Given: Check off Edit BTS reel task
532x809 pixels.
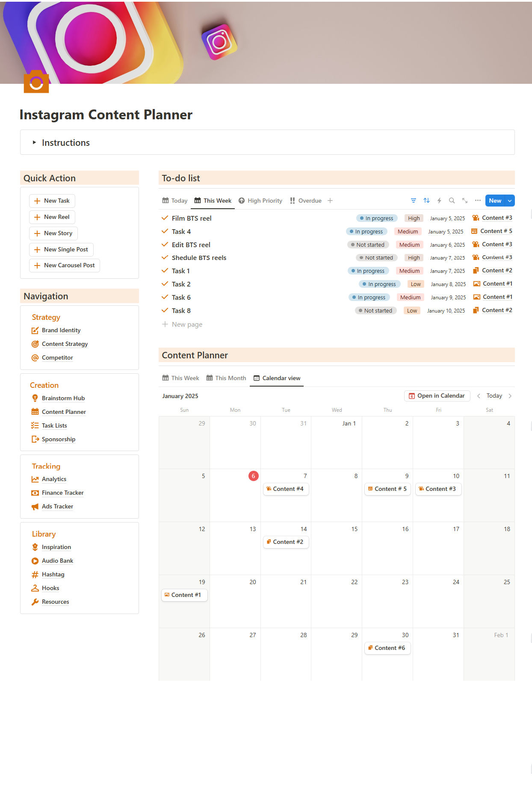Looking at the screenshot, I should 165,245.
